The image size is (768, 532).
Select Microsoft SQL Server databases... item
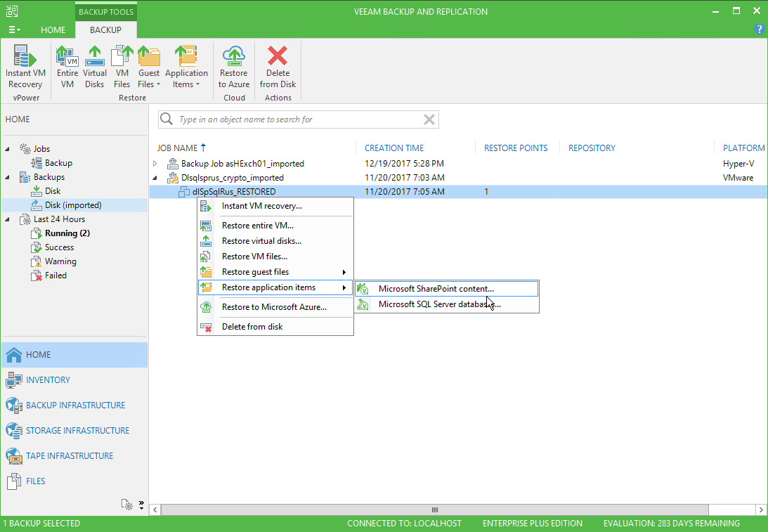447,304
